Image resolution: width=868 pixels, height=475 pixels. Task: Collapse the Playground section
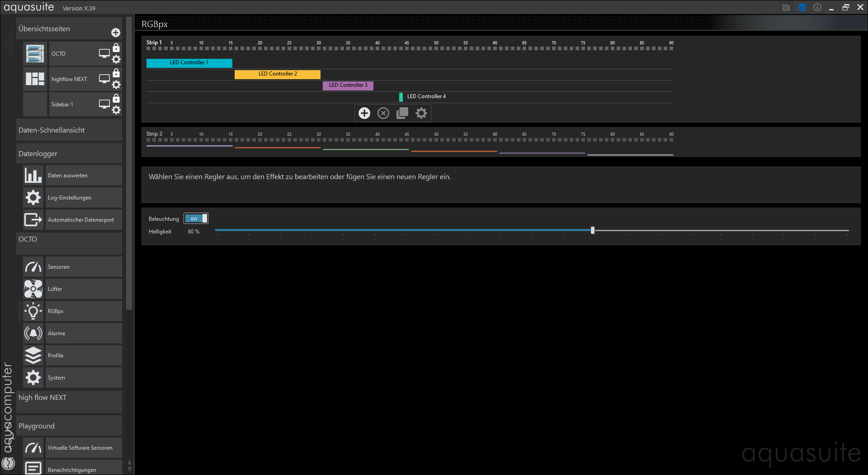[x=69, y=426]
